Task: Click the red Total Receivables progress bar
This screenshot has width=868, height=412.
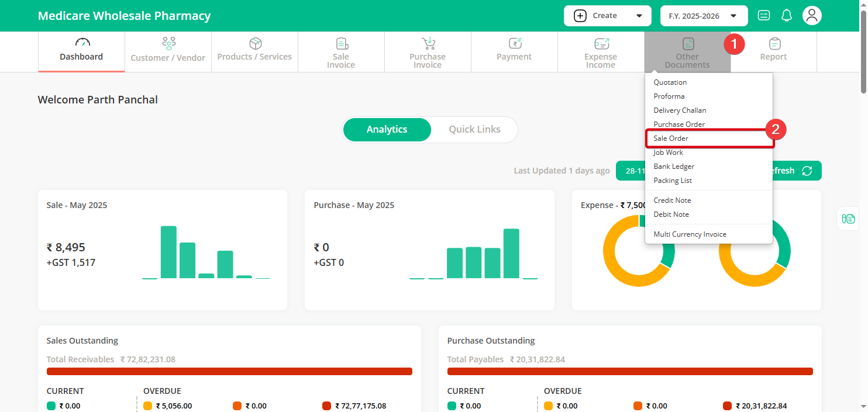Action: (229, 372)
